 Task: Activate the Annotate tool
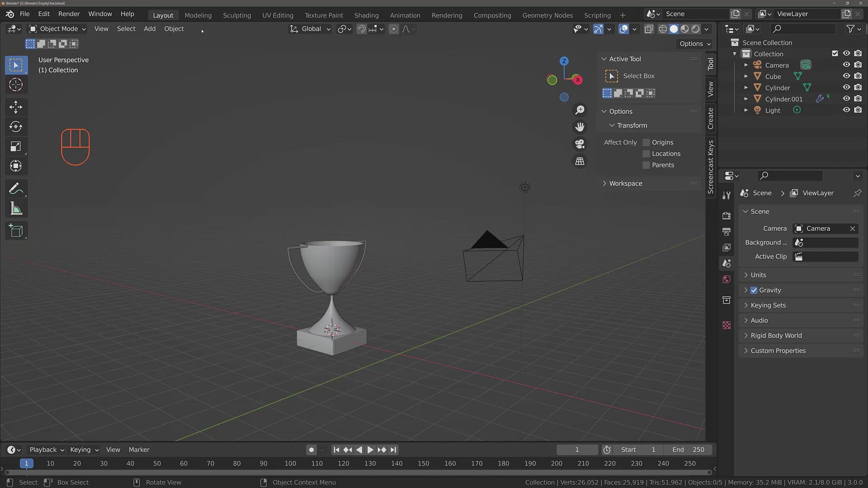pyautogui.click(x=16, y=188)
